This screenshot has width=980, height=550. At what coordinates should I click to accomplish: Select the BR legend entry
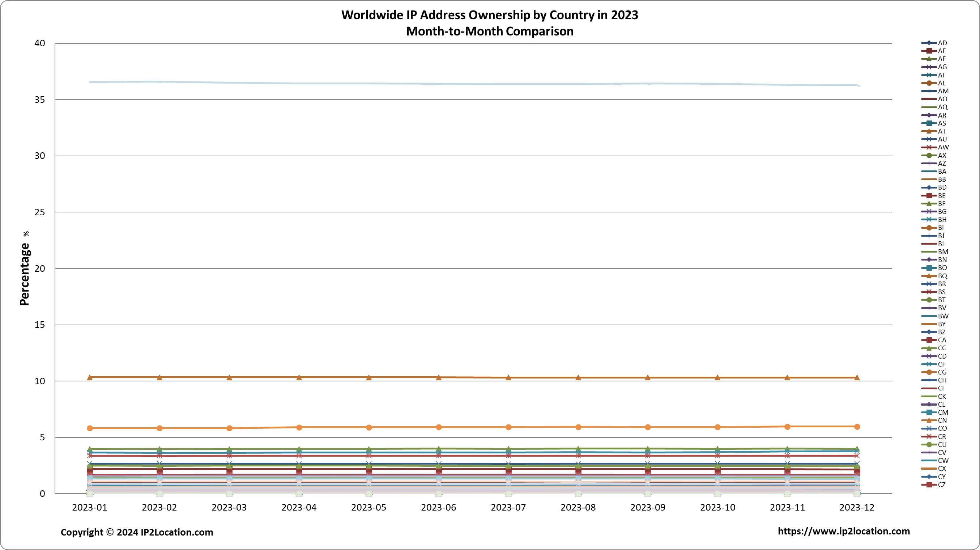pyautogui.click(x=934, y=284)
